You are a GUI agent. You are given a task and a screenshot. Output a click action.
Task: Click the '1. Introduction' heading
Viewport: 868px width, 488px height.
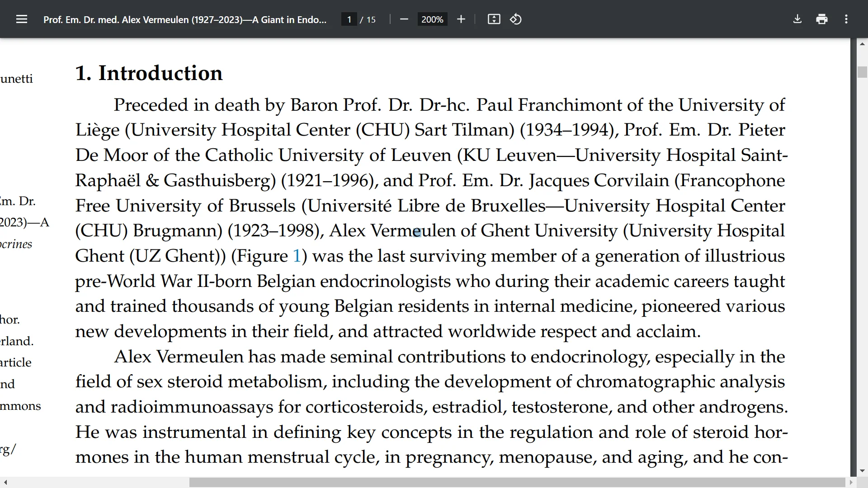[149, 73]
